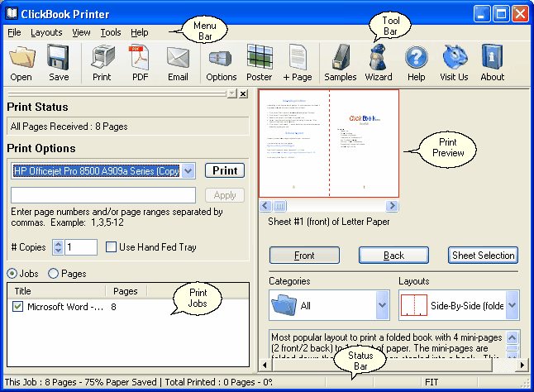534x392 pixels.
Task: Click the print preview sheet thumbnail
Action: coord(329,143)
